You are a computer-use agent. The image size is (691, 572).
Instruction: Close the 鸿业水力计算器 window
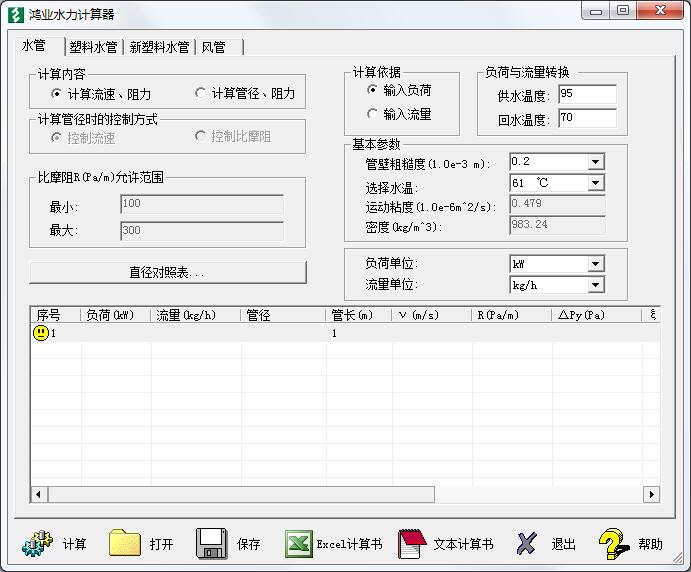click(x=660, y=11)
